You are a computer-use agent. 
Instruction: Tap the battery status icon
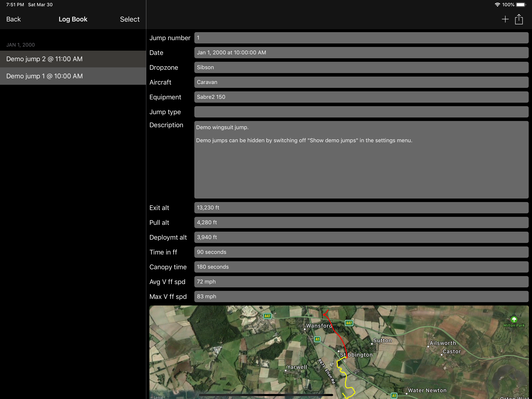[521, 4]
